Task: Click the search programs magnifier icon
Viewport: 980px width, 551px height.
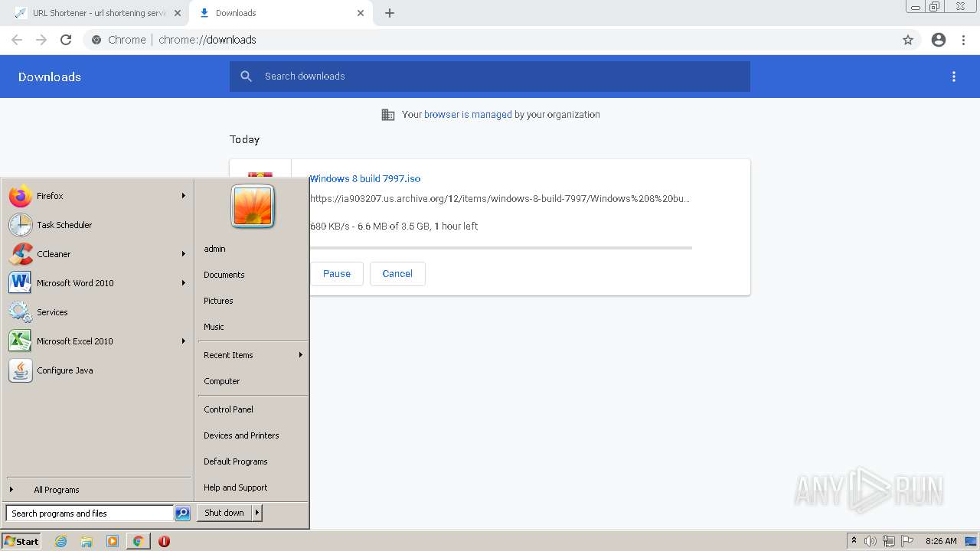Action: (182, 514)
